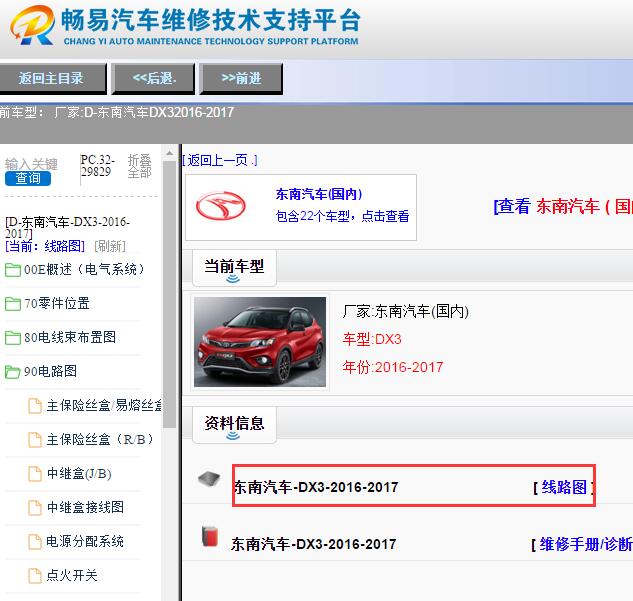Click the [D-东南汽车-DX3-2016-2017] heading
Viewport: 633px width, 601px height.
(x=67, y=228)
